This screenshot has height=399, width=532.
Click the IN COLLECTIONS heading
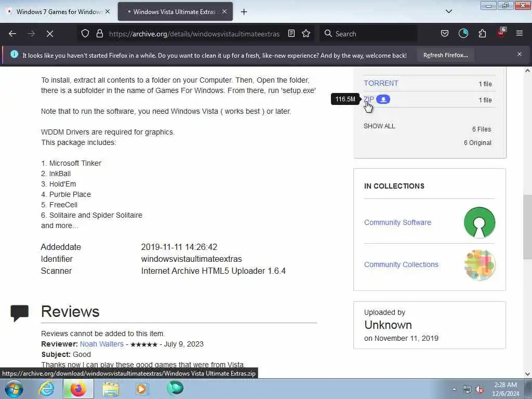tap(394, 186)
